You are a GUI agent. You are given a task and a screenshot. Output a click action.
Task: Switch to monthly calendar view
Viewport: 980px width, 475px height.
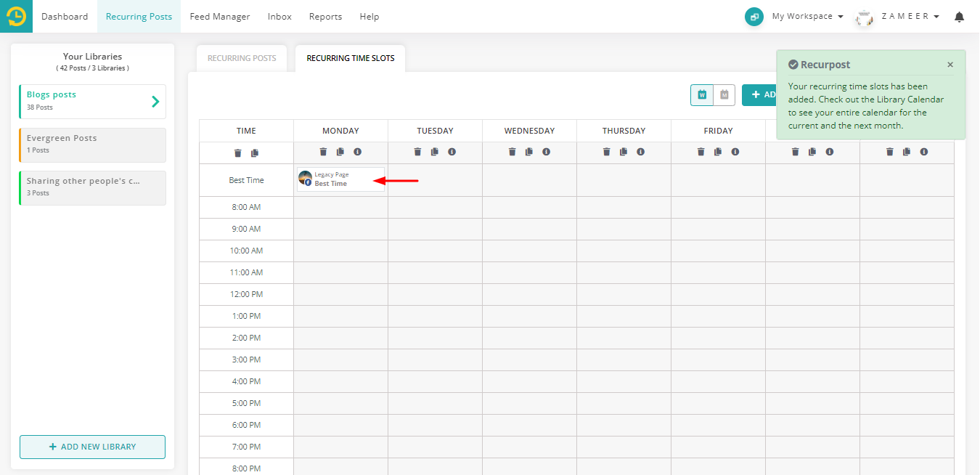click(x=724, y=95)
